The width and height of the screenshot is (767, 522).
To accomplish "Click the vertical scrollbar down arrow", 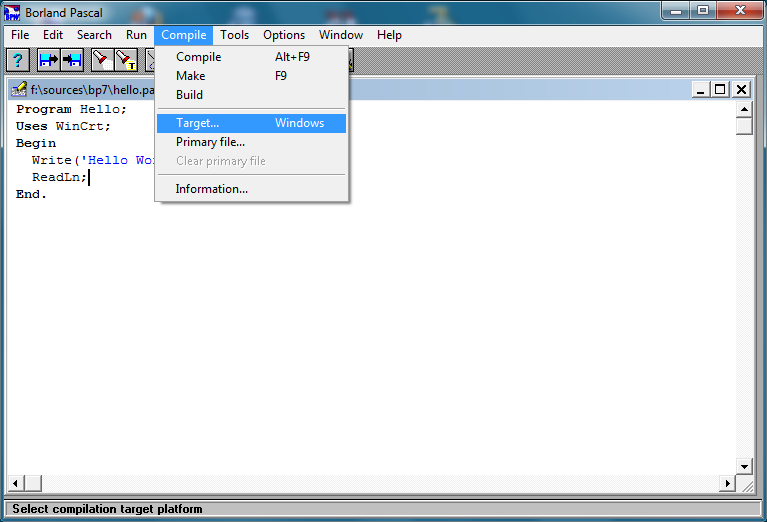I will click(743, 466).
